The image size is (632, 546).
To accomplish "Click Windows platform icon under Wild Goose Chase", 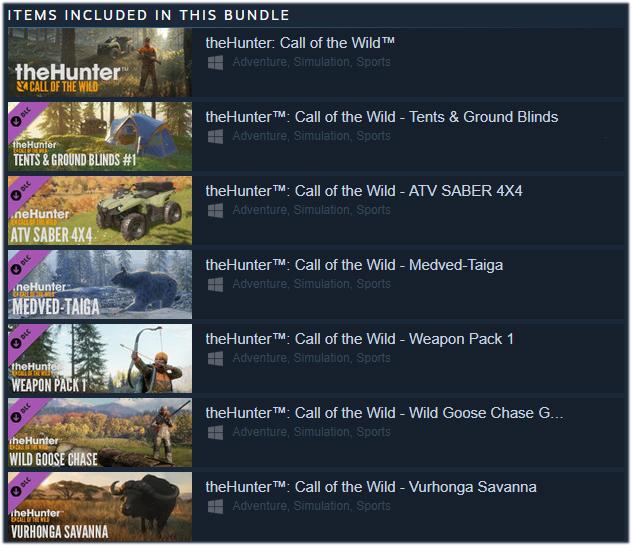I will coord(215,433).
